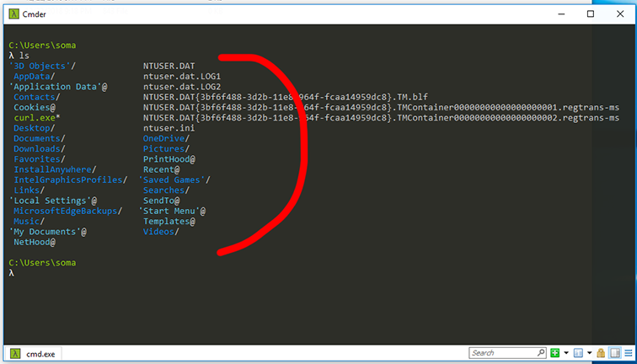Click the ntuser.ini file name
The image size is (637, 364).
[x=169, y=128]
